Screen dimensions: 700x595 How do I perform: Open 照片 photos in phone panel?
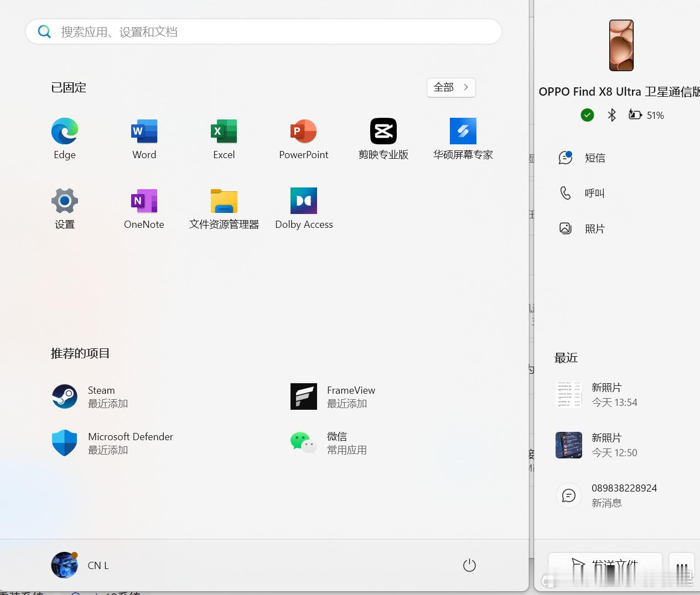(582, 228)
